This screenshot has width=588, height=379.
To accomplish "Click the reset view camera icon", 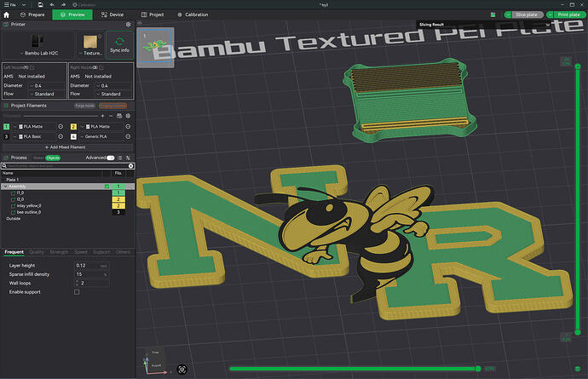I will 182,370.
